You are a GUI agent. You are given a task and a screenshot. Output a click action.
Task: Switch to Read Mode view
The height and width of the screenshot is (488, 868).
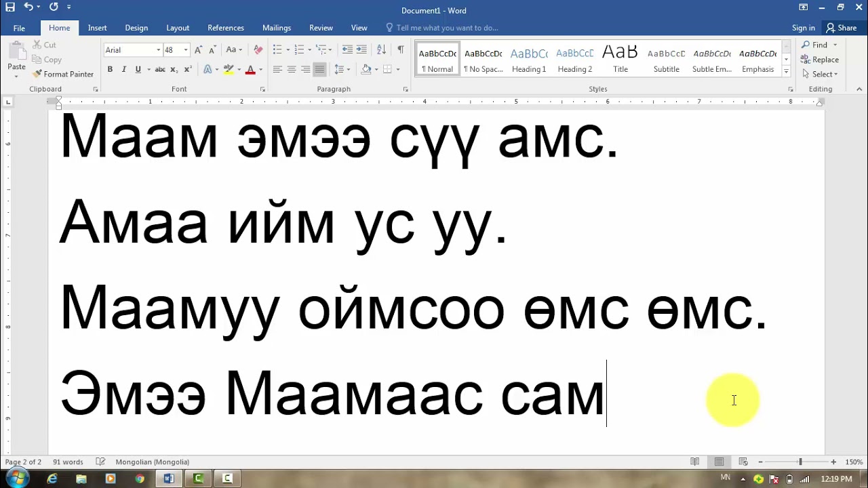click(695, 462)
